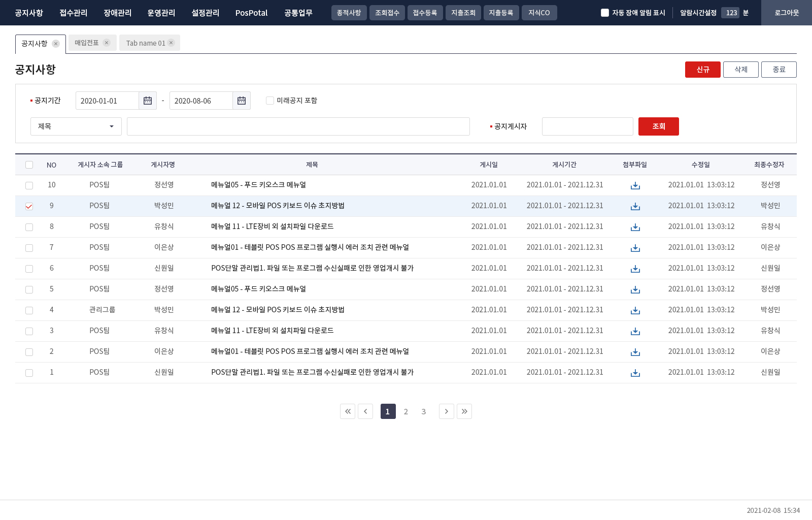
Task: Toggle the 미래공지 포함 checkbox
Action: click(270, 101)
